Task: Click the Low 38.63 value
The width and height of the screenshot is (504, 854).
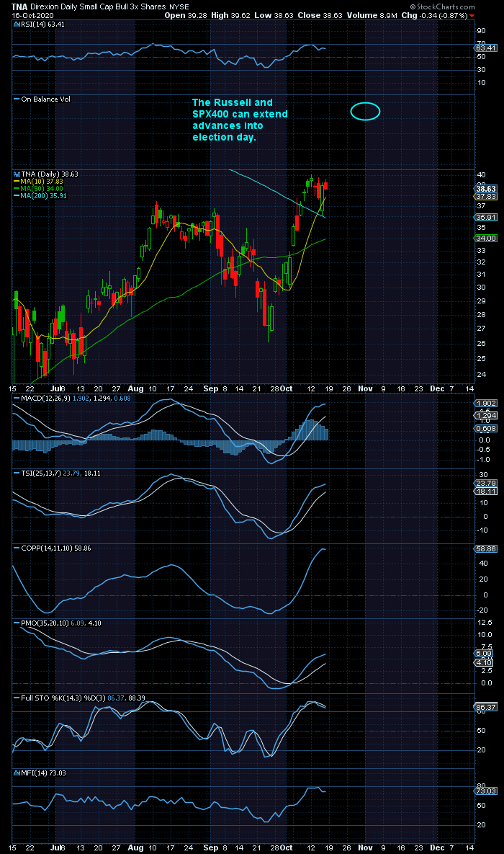Action: (272, 15)
